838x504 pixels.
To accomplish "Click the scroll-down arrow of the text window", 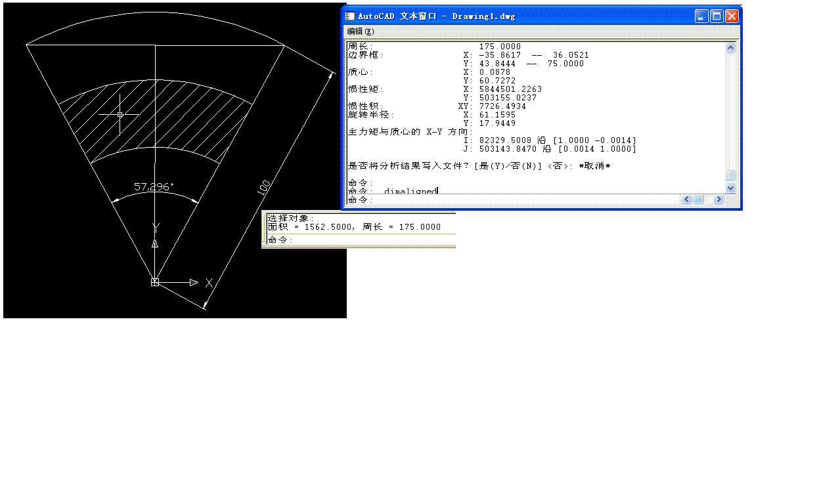I will pos(730,188).
